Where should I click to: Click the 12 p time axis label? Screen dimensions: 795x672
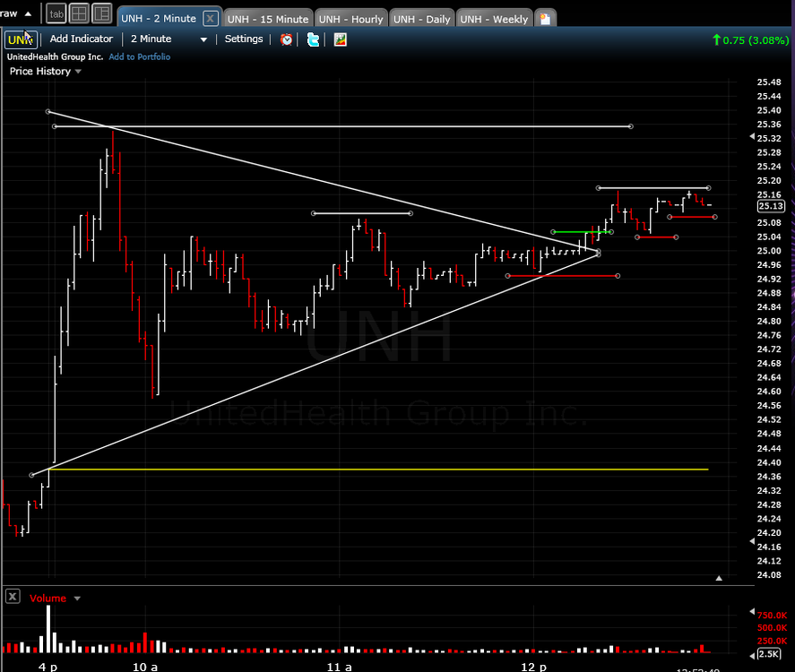[x=534, y=667]
